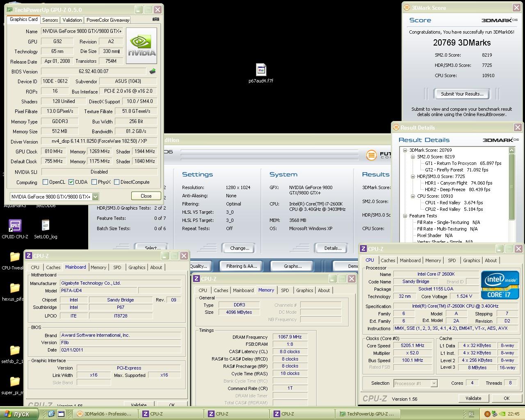Switch to the Sensors tab in GPU-Z
This screenshot has width=525, height=420.
tap(50, 20)
